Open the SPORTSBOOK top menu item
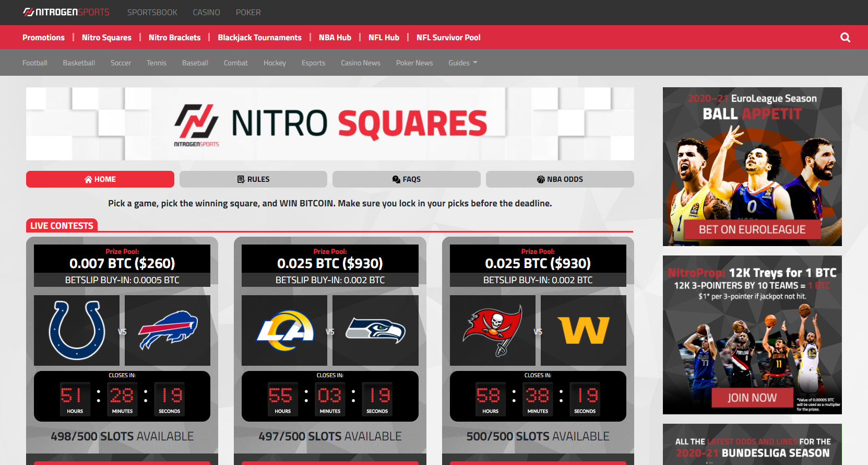The image size is (868, 465). (152, 12)
